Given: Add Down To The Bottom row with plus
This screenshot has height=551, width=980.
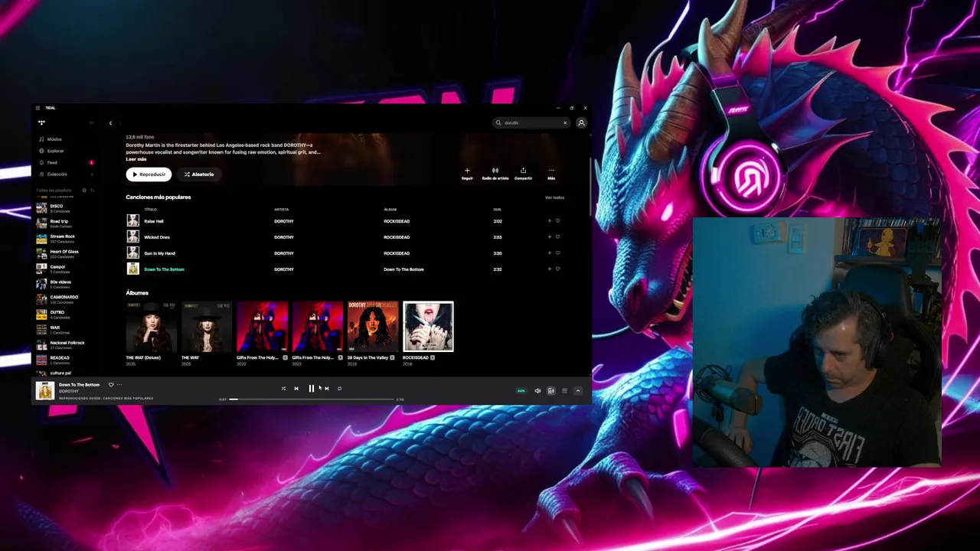Looking at the screenshot, I should pos(549,269).
